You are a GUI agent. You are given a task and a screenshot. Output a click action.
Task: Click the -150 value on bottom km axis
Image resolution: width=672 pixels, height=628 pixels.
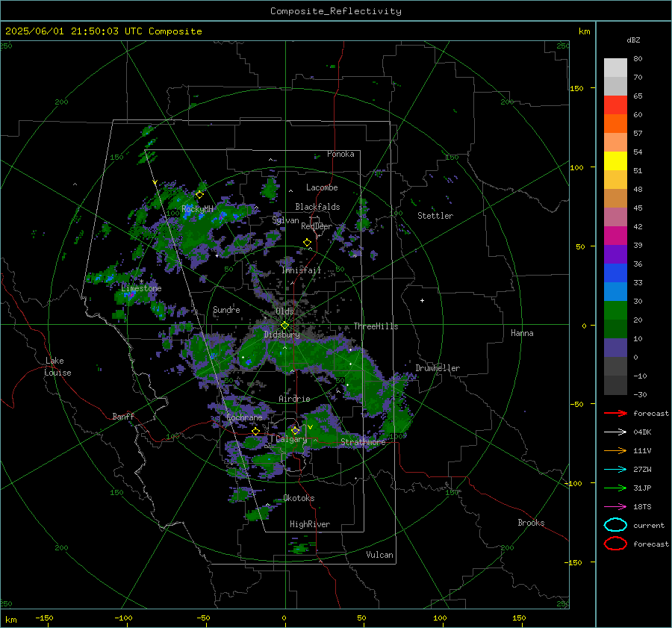(x=44, y=618)
